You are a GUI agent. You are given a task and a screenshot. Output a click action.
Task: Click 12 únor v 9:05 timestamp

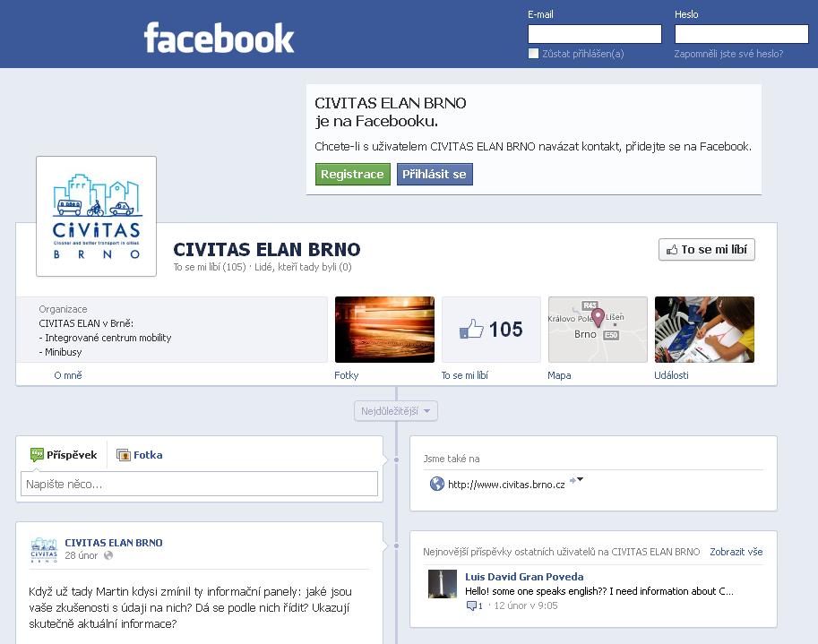[526, 605]
